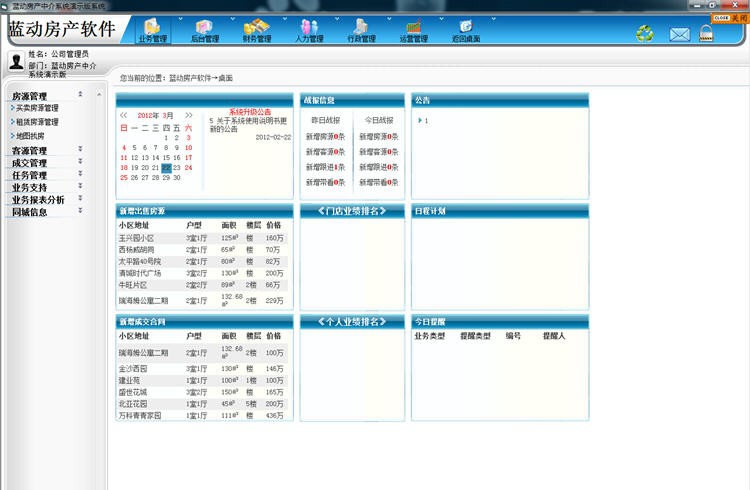This screenshot has height=490, width=750.
Task: Expand the 同城信息 sidebar section
Action: (x=80, y=210)
